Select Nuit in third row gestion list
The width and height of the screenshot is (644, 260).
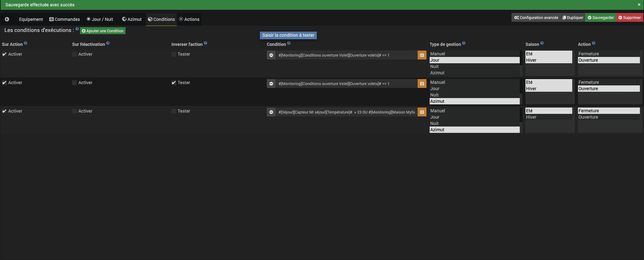click(474, 123)
